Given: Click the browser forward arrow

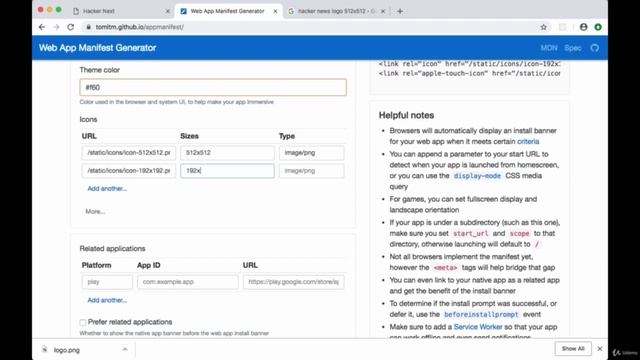Looking at the screenshot, I should pyautogui.click(x=56, y=27).
